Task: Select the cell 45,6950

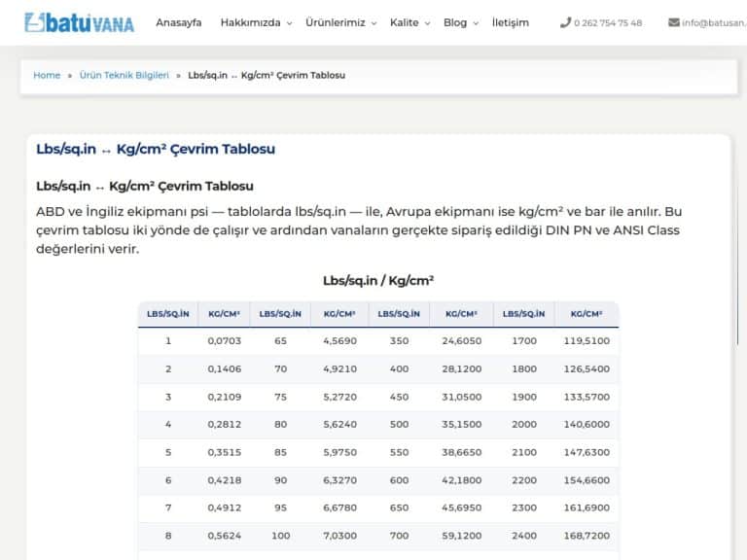Action: (462, 508)
